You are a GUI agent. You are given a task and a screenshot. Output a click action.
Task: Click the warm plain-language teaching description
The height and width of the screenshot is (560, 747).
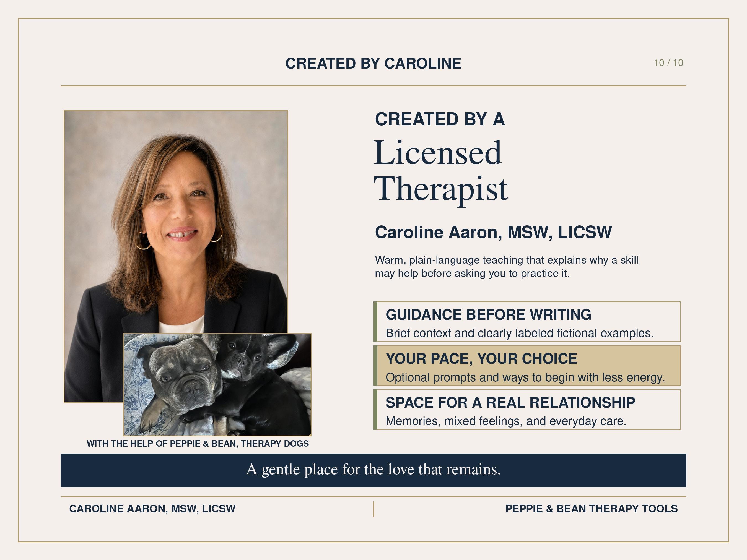tap(507, 267)
